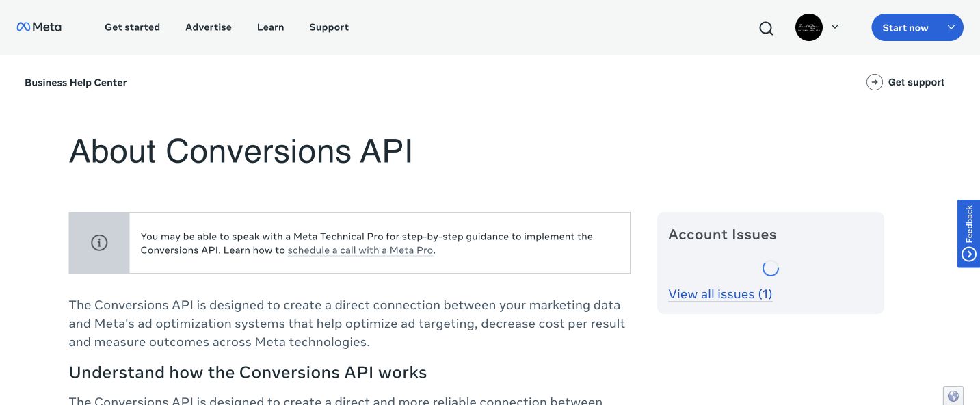Click the info icon in notice box
980x405 pixels.
pyautogui.click(x=99, y=243)
